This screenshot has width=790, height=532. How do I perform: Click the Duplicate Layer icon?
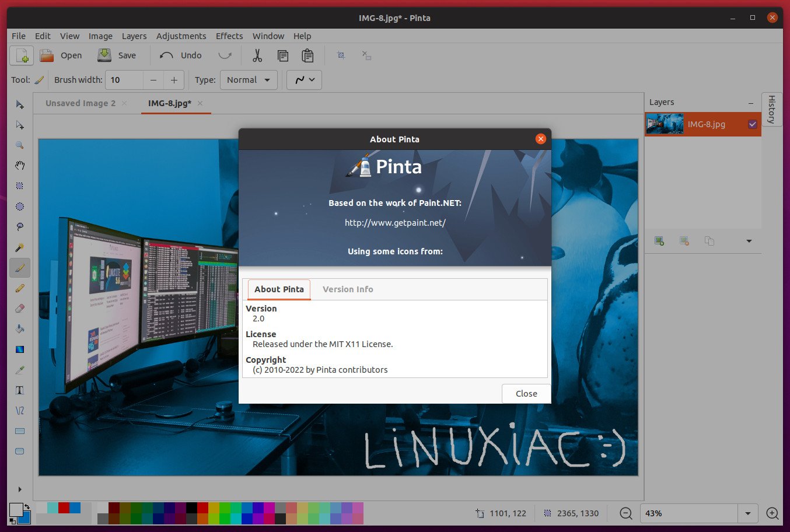[709, 241]
